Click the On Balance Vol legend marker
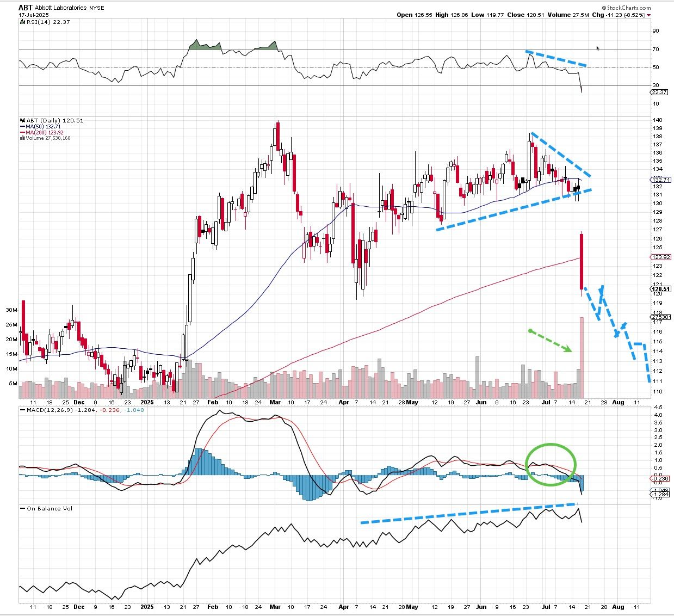 coord(22,508)
